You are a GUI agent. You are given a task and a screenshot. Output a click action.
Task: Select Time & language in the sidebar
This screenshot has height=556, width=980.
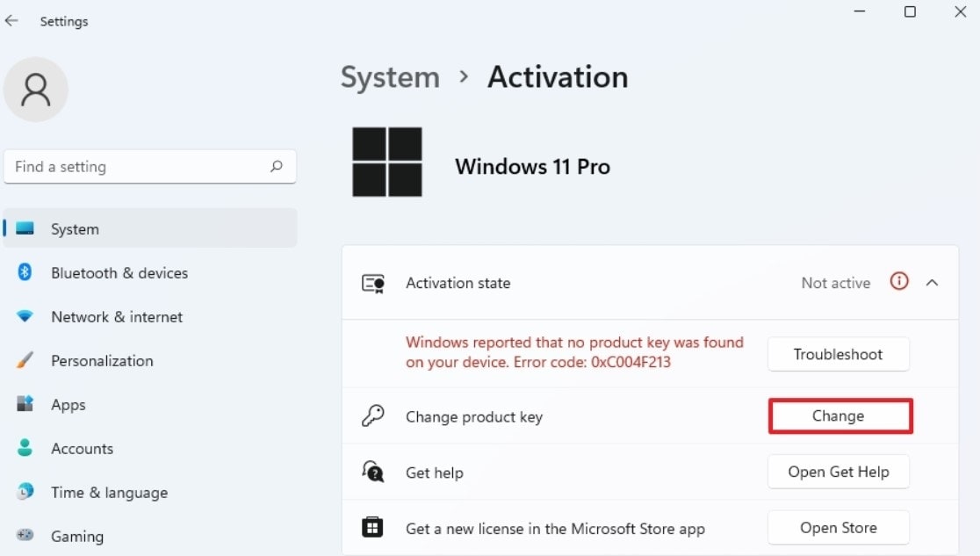click(x=109, y=493)
